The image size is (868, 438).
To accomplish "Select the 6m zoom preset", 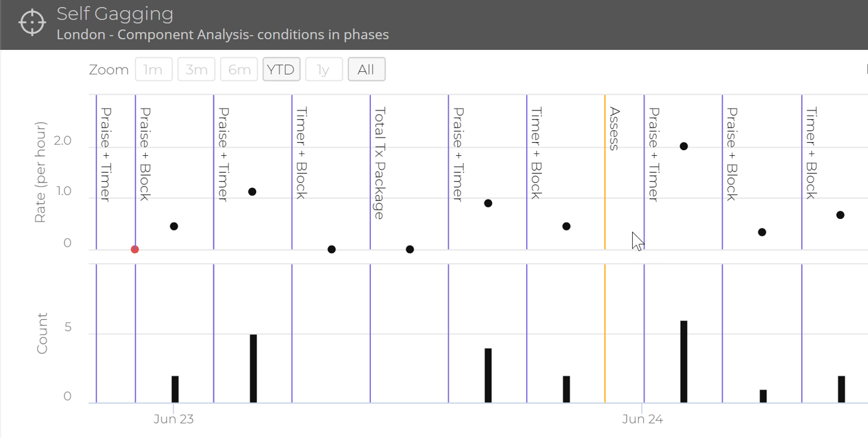I will tap(239, 69).
